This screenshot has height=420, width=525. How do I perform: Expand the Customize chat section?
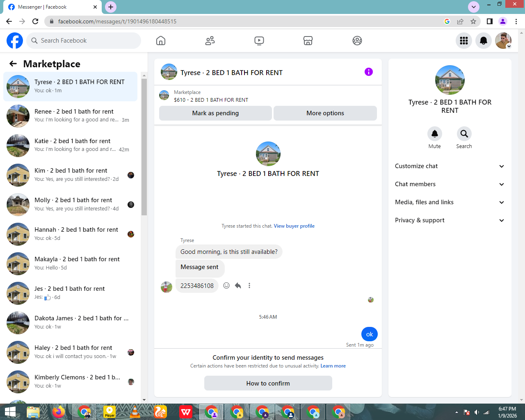coord(450,166)
